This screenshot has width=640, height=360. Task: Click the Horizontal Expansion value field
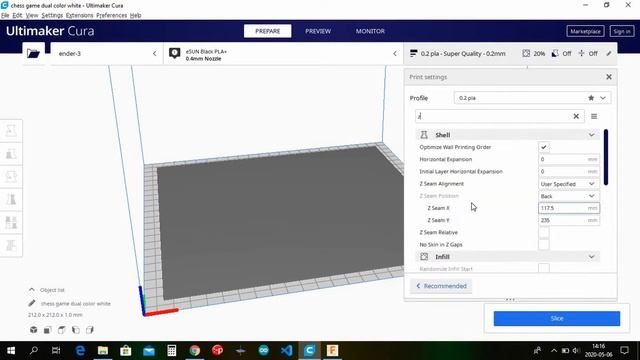(569, 159)
